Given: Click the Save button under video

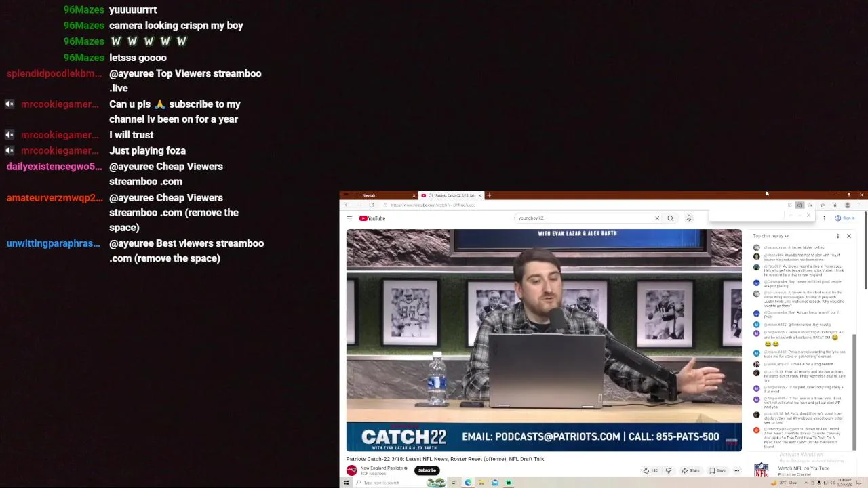Looking at the screenshot, I should click(717, 470).
